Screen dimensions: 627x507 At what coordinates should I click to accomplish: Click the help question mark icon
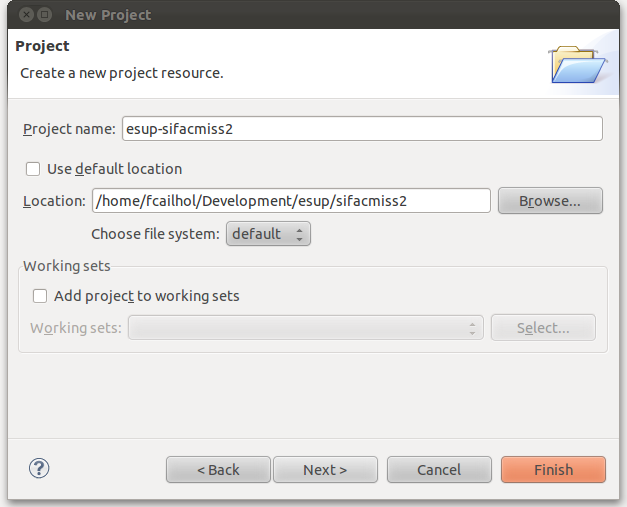coord(40,468)
